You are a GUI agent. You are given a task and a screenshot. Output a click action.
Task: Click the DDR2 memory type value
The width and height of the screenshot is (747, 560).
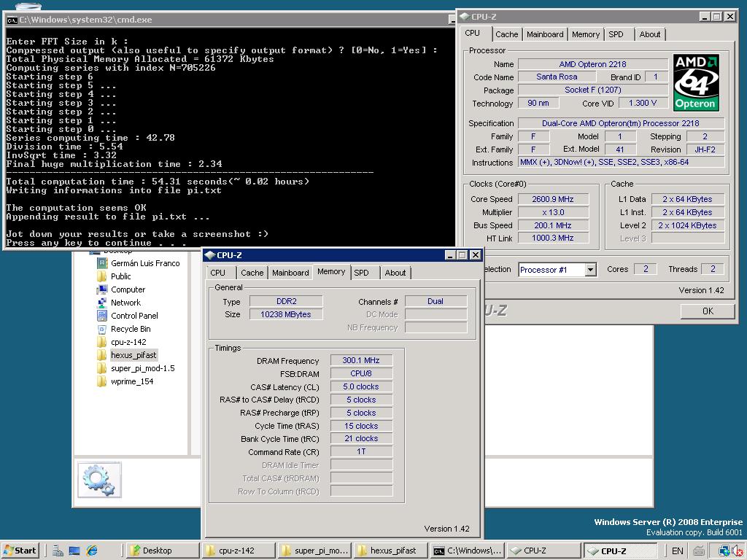286,301
